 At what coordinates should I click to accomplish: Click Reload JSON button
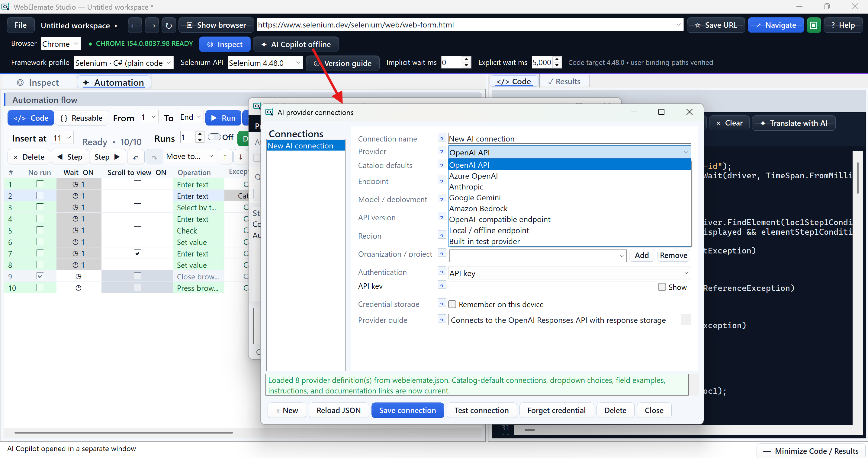pyautogui.click(x=338, y=410)
